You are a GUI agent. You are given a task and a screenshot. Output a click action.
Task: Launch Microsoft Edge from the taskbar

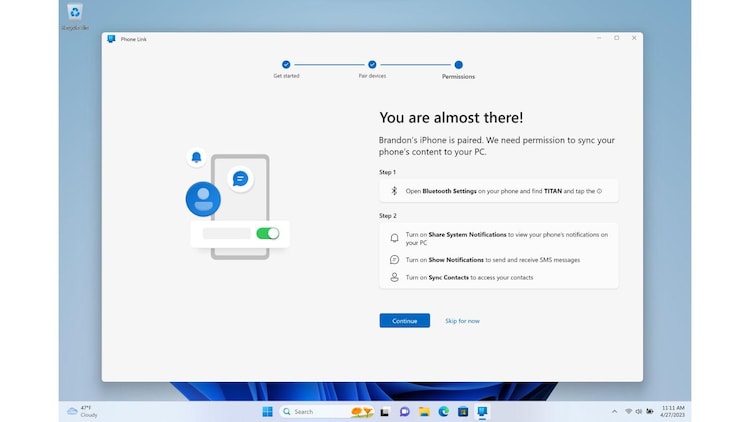(443, 411)
